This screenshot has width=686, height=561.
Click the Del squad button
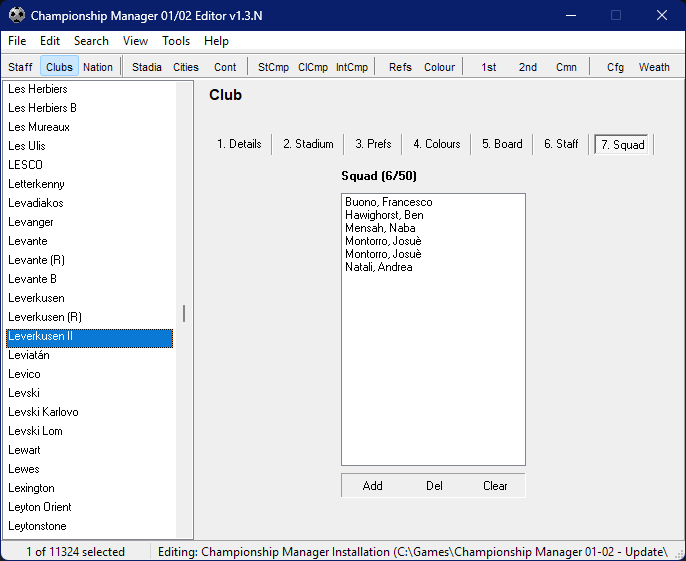pos(434,486)
